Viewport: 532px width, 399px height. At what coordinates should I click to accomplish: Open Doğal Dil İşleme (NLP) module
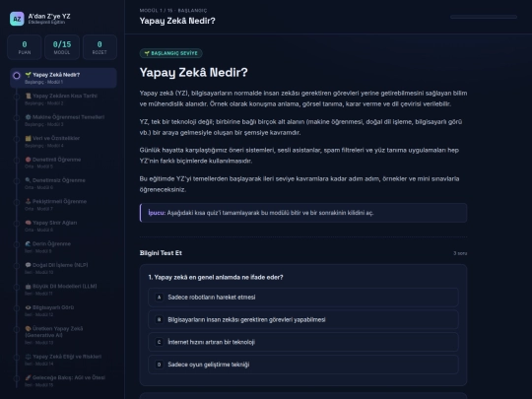(x=63, y=268)
